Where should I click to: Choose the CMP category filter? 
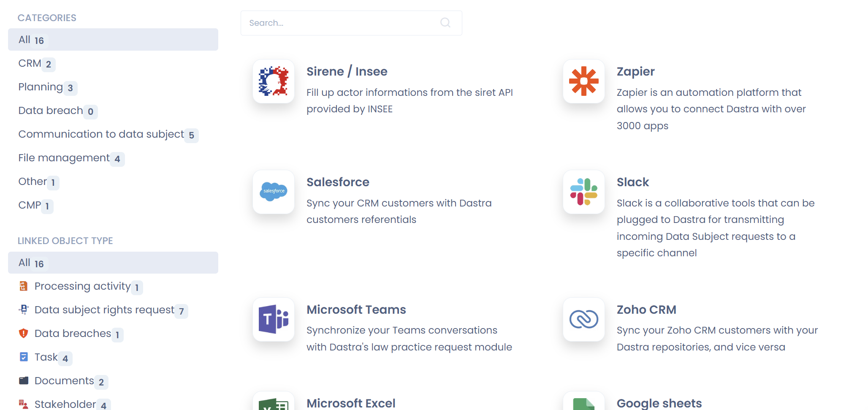point(28,205)
